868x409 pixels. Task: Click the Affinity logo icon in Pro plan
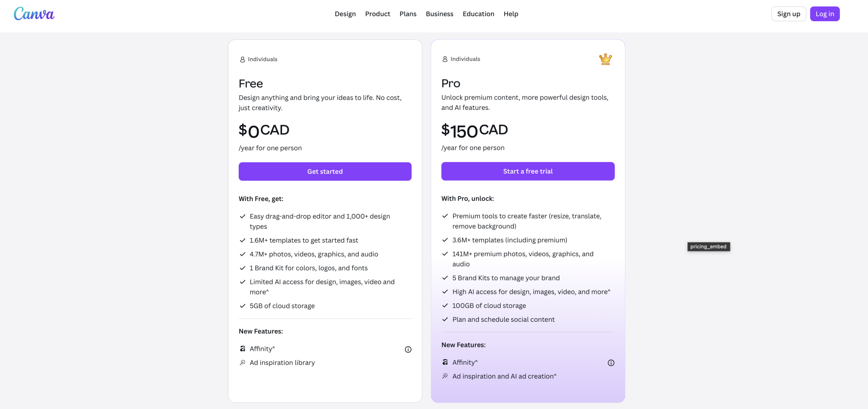[x=445, y=362]
